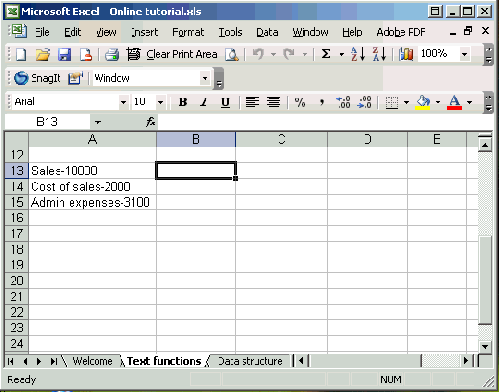Image resolution: width=499 pixels, height=392 pixels.
Task: Click the Borders icon
Action: pos(392,102)
